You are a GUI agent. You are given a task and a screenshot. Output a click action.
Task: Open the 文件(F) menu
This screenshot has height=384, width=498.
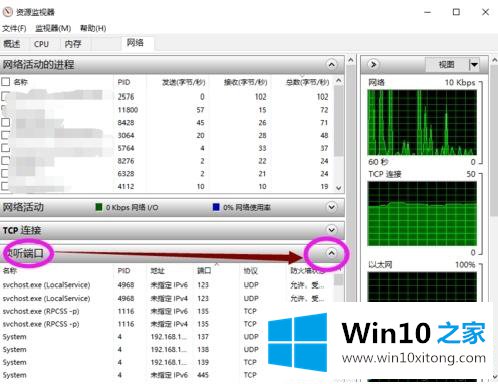coord(14,28)
